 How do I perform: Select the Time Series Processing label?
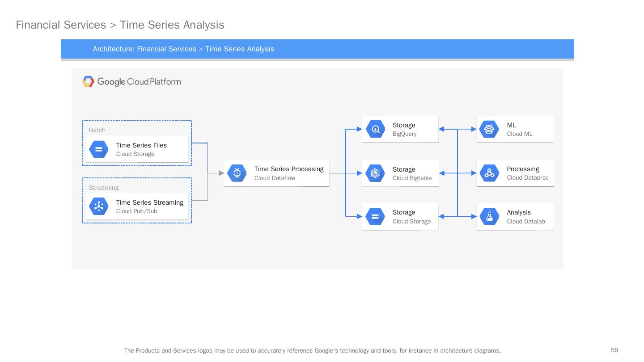pos(288,169)
